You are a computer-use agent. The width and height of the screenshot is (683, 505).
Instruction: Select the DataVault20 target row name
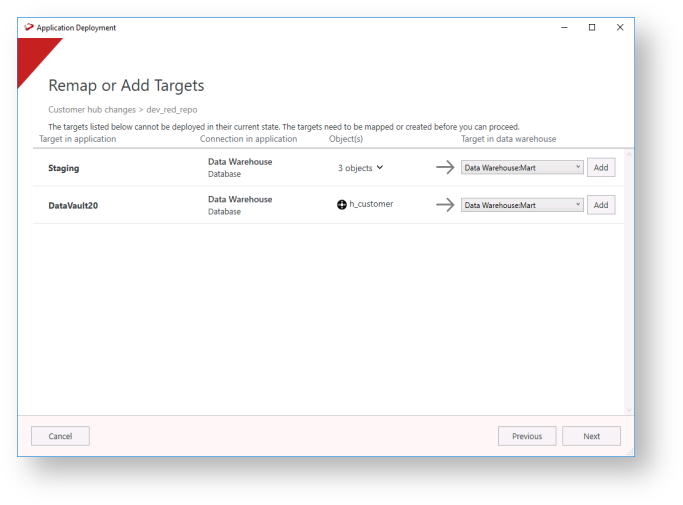[73, 205]
